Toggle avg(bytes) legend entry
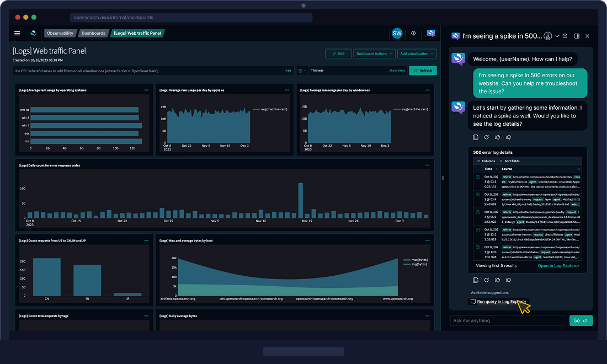 pyautogui.click(x=415, y=264)
